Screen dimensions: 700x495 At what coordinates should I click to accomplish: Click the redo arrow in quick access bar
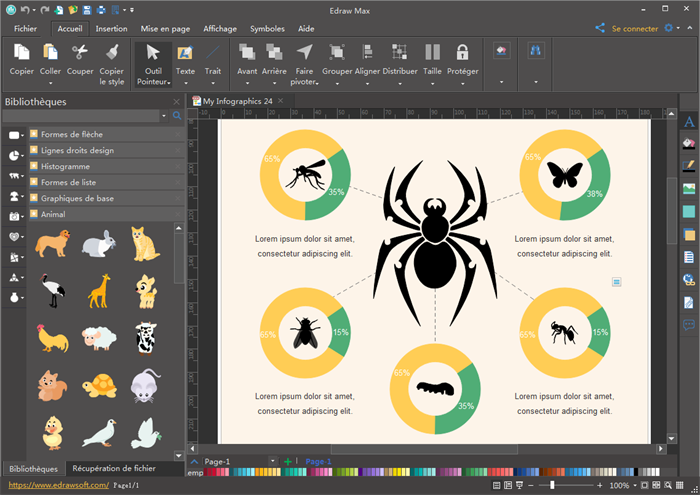tap(44, 10)
